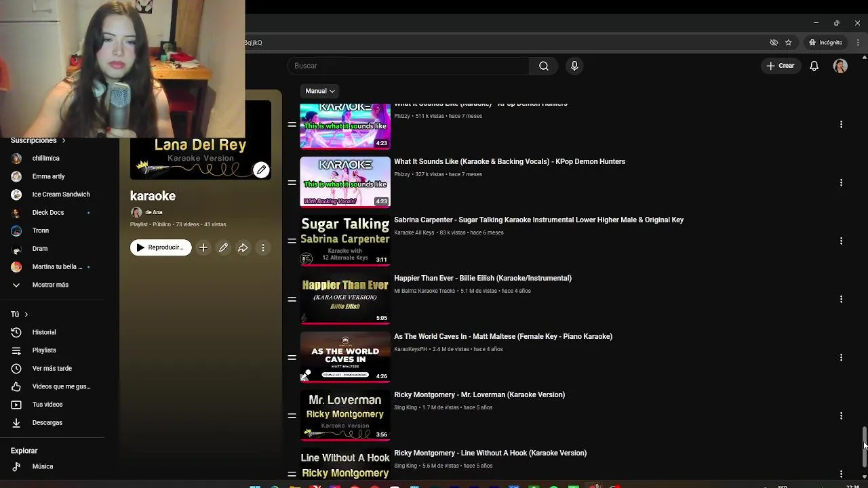Image resolution: width=868 pixels, height=488 pixels.
Task: Open Karaoke All Keys channel
Action: [x=414, y=232]
